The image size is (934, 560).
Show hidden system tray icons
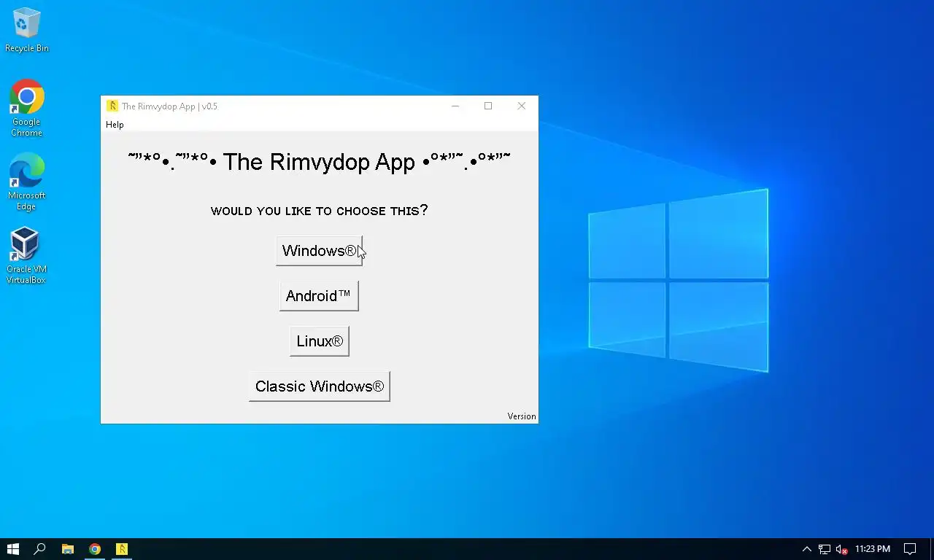pyautogui.click(x=806, y=549)
